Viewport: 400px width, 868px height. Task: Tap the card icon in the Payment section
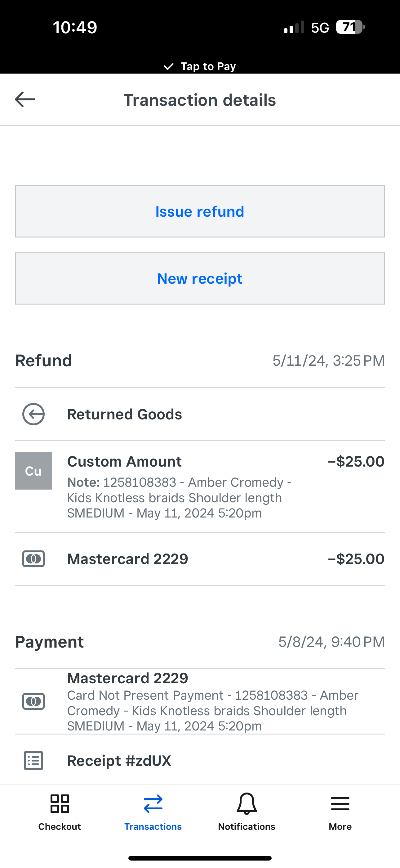point(33,701)
